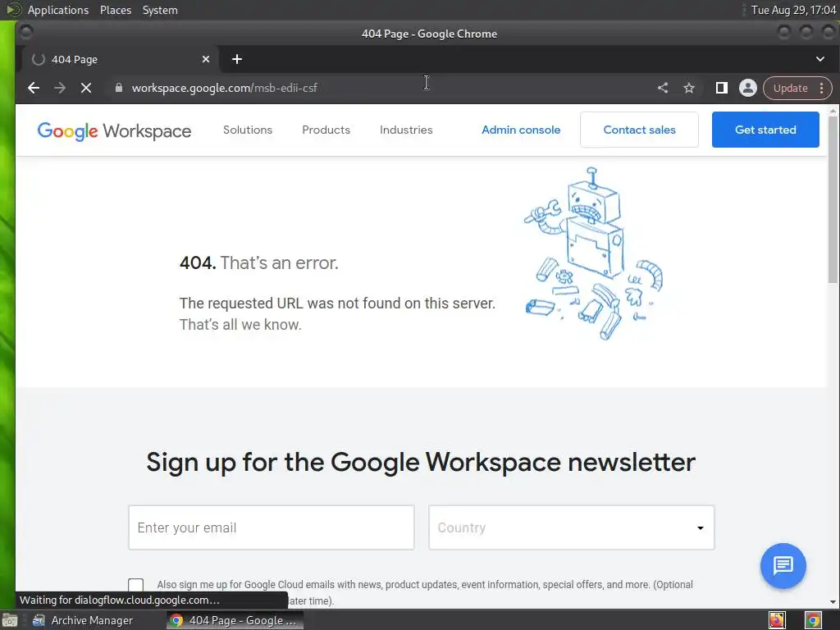Image resolution: width=840 pixels, height=630 pixels.
Task: Stop loading the page
Action: [85, 88]
